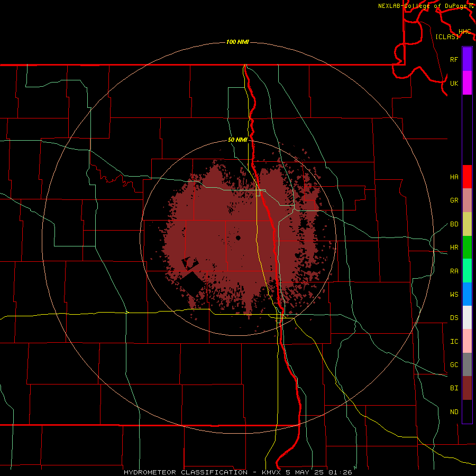Click the HHC product label
The image size is (476, 476).
(x=465, y=32)
